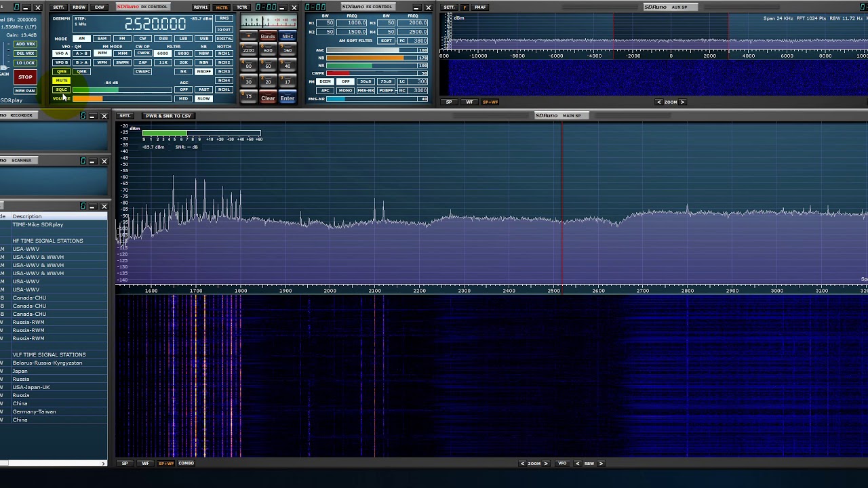Open Aux SP SETT. settings

449,7
